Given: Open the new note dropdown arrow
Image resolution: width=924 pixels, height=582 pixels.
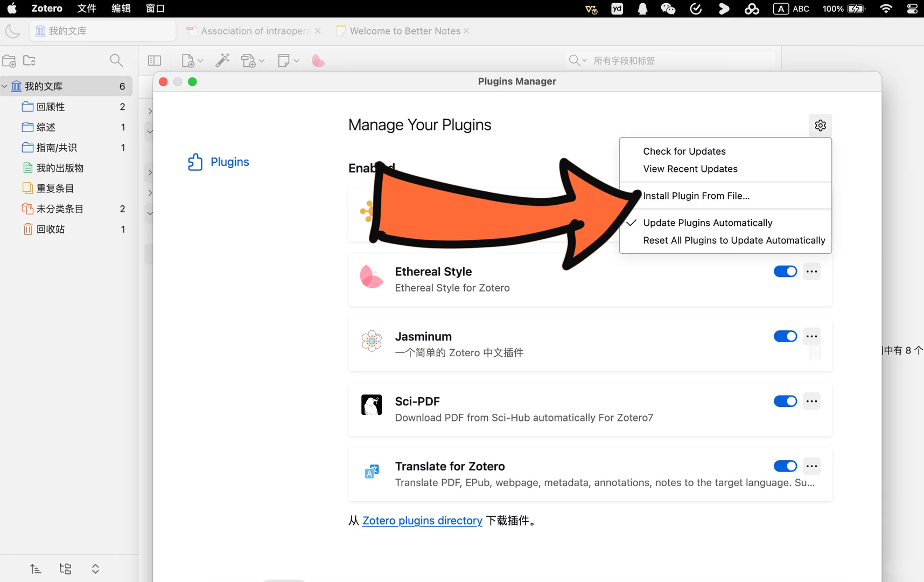Looking at the screenshot, I should (x=297, y=61).
